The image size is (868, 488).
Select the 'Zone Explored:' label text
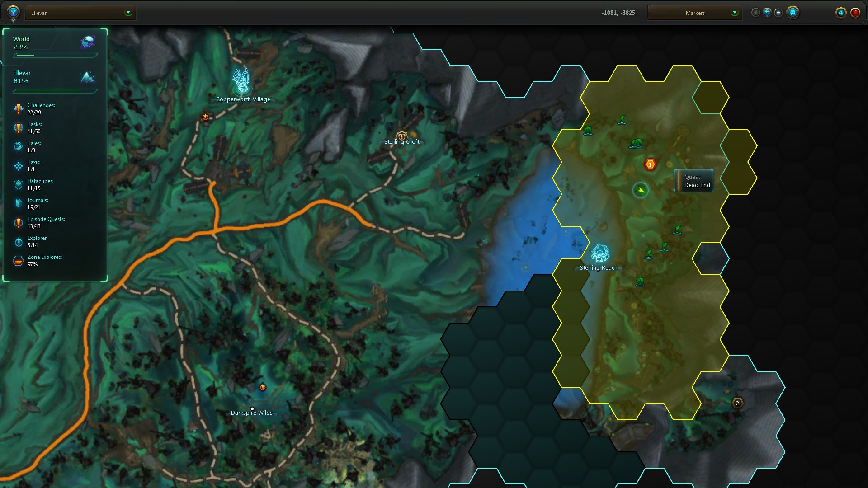[x=45, y=257]
